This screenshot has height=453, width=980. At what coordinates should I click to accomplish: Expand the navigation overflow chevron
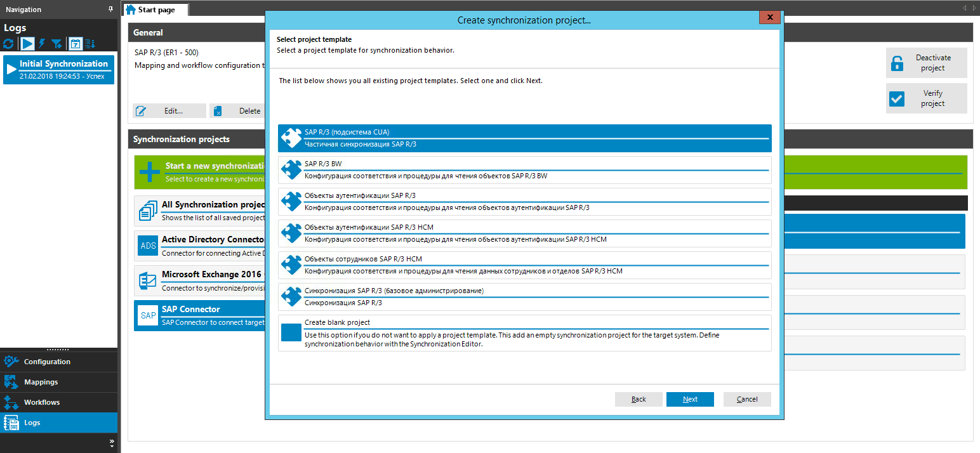[112, 442]
